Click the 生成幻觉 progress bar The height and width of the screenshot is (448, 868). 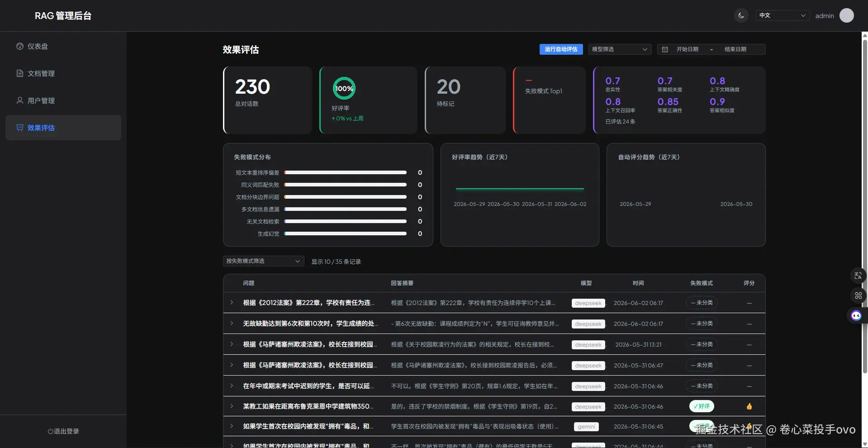tap(345, 234)
